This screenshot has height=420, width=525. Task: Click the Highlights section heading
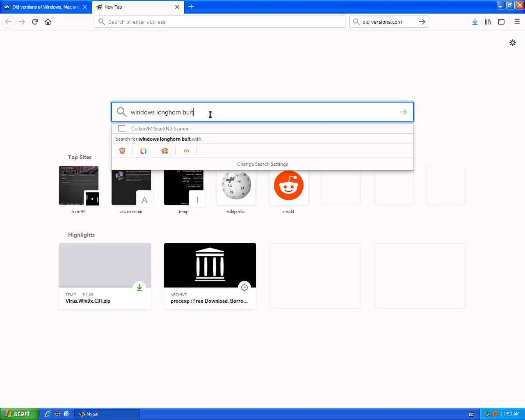coord(81,235)
